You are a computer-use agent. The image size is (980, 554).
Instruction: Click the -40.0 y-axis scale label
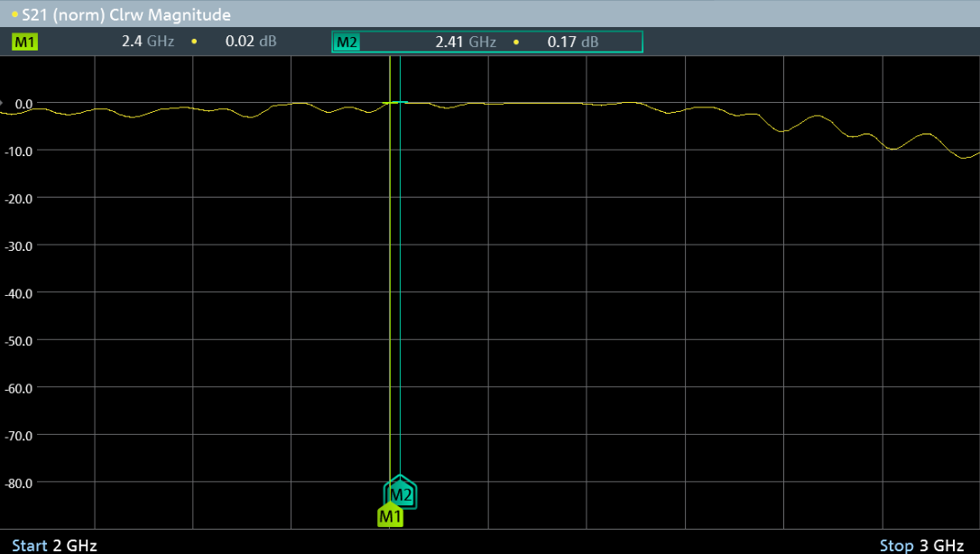coord(19,292)
